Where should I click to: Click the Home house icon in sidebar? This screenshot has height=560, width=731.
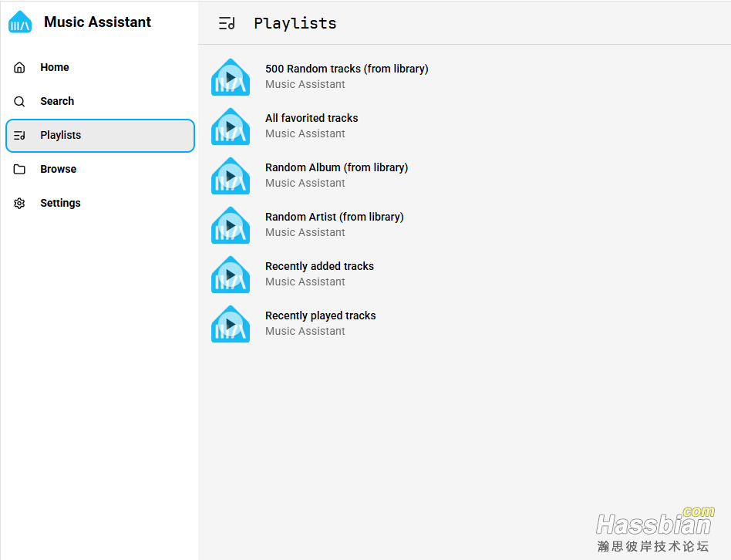pyautogui.click(x=20, y=67)
